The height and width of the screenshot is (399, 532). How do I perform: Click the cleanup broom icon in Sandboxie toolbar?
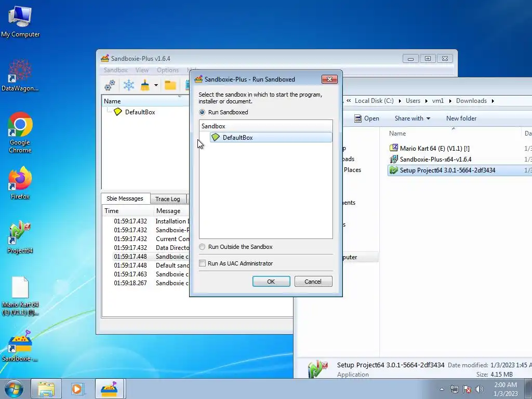coord(145,85)
